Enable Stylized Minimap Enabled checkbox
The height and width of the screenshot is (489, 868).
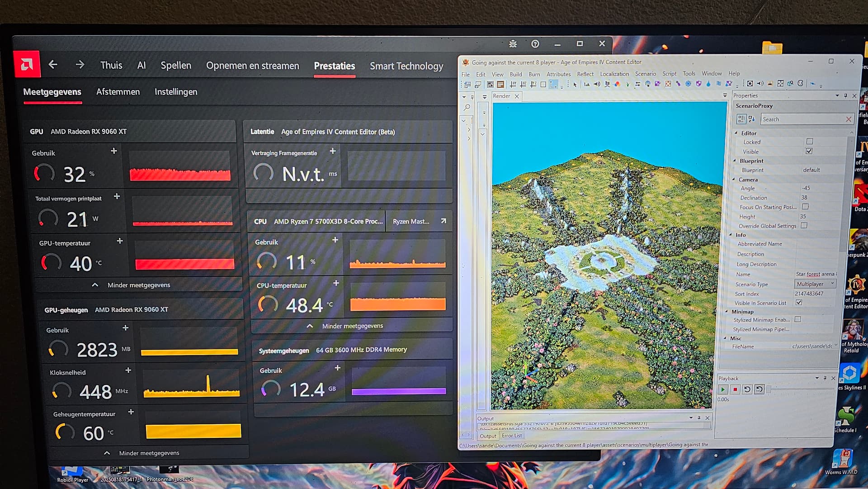pyautogui.click(x=798, y=319)
